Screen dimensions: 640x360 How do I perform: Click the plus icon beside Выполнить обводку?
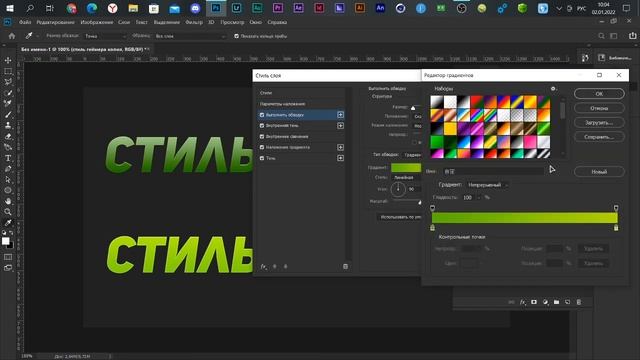click(x=340, y=115)
